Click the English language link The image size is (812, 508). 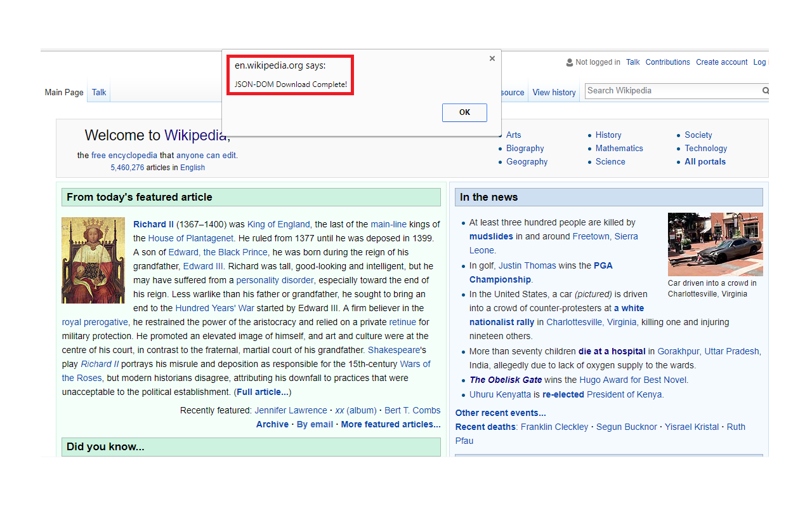192,168
